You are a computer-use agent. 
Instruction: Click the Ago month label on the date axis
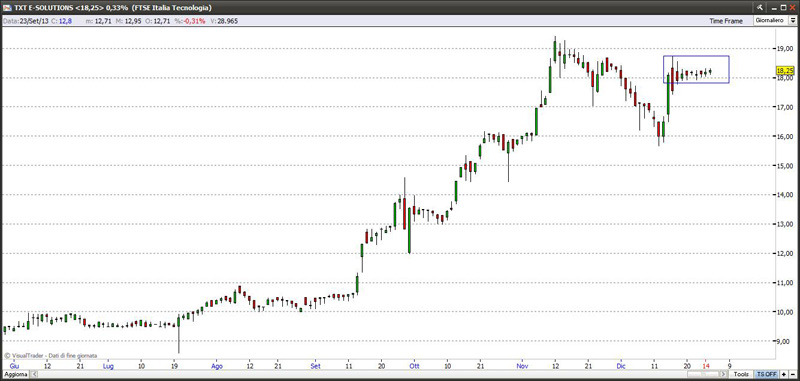click(x=217, y=366)
